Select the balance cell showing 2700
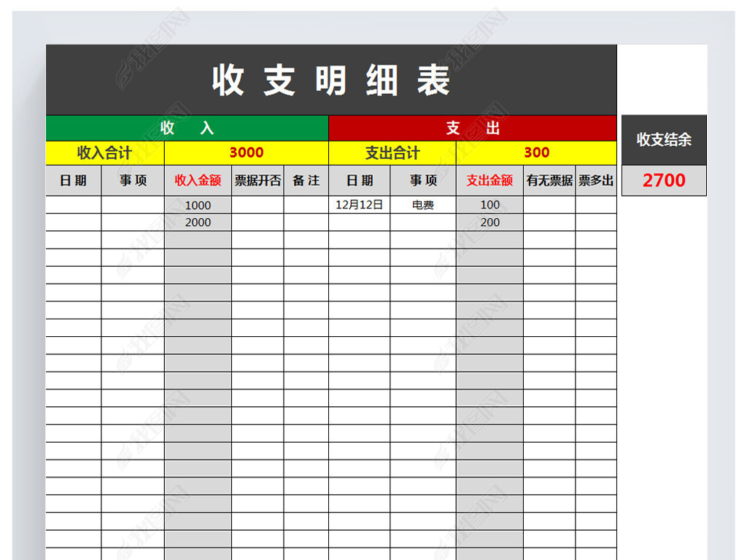Viewport: 747px width, 560px height. [x=664, y=180]
